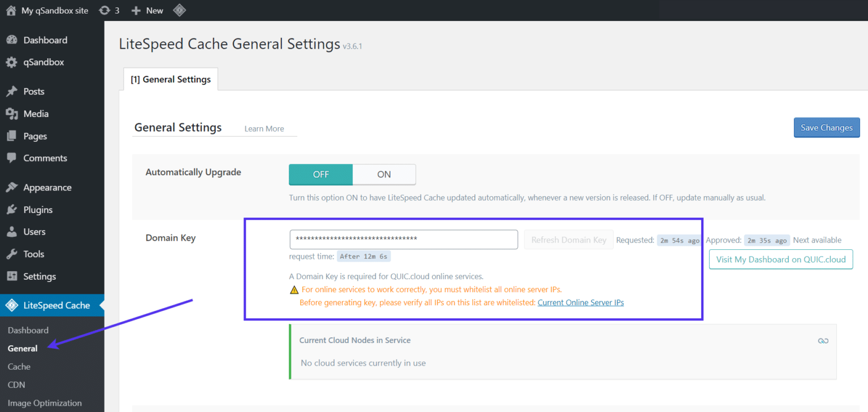Open the Dashboard gauge icon
The height and width of the screenshot is (412, 868).
tap(12, 40)
